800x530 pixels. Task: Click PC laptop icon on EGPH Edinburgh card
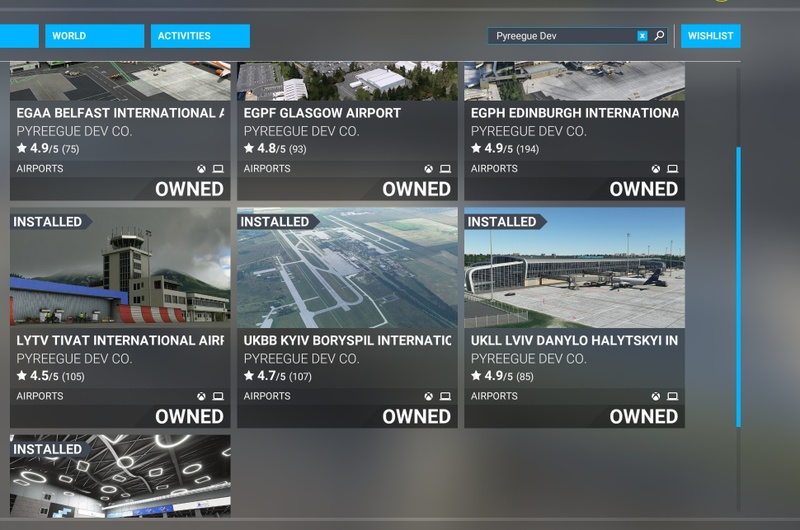coord(672,169)
